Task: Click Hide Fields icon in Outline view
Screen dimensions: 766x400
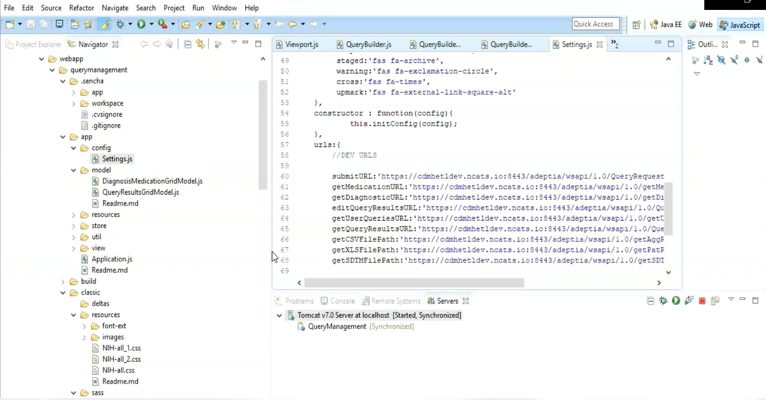Action: 721,60
